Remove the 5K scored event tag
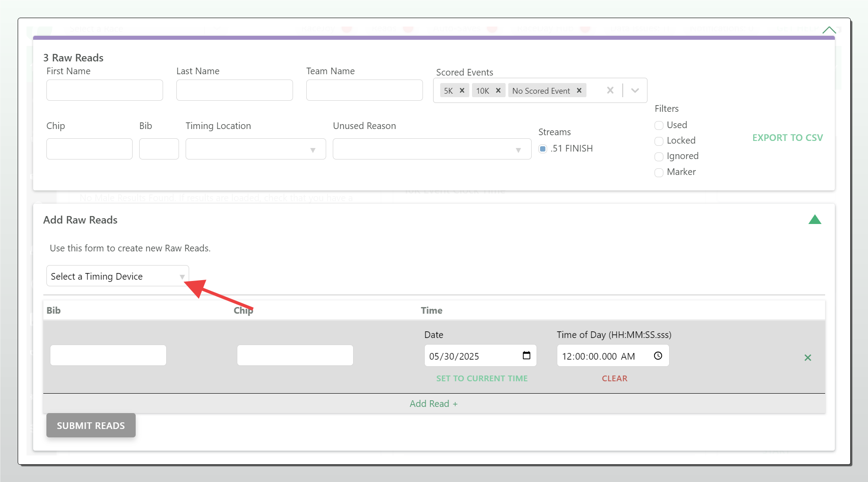The height and width of the screenshot is (482, 868). point(462,90)
